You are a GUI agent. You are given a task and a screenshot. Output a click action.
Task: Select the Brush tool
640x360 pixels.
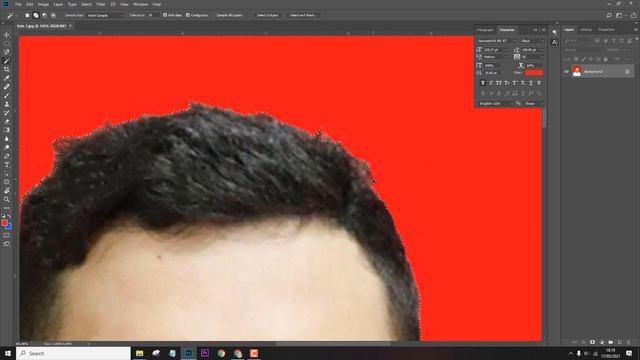(x=7, y=96)
